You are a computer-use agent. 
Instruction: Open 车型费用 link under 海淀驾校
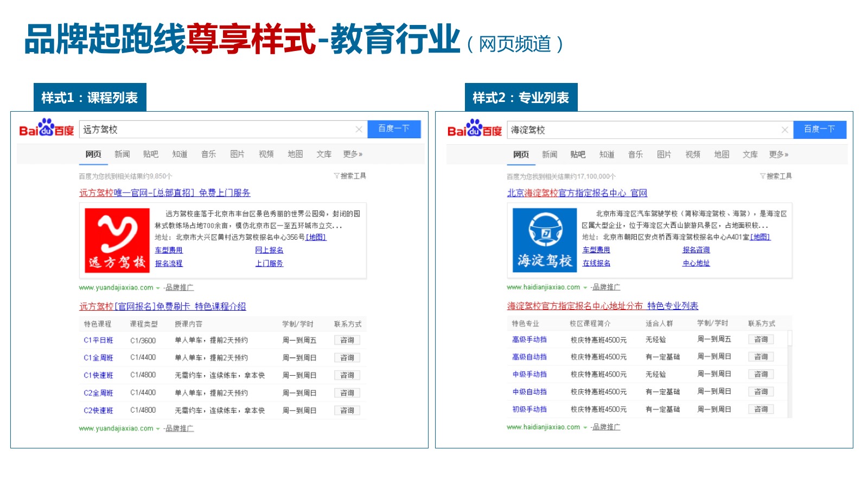pyautogui.click(x=596, y=250)
